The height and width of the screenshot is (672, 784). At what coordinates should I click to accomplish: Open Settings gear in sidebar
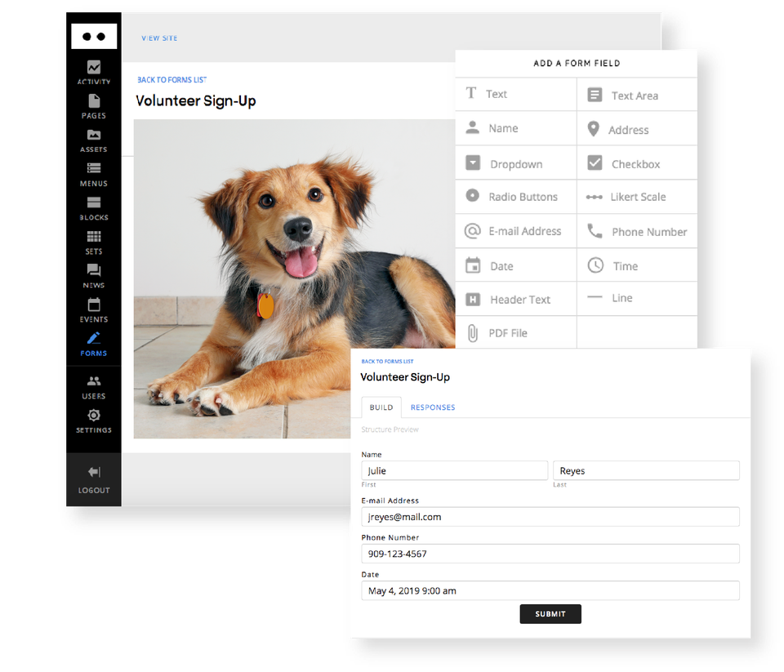94,416
